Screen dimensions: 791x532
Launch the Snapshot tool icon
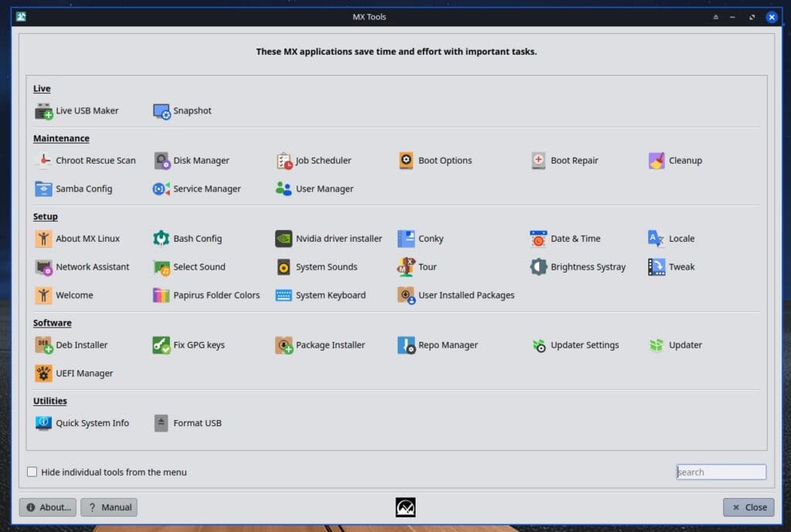161,111
